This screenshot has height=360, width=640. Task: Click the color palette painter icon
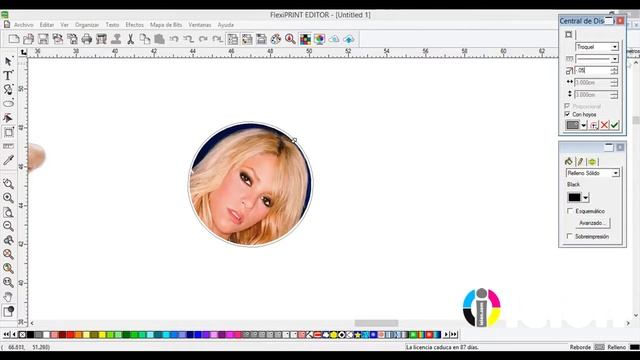coord(276,39)
